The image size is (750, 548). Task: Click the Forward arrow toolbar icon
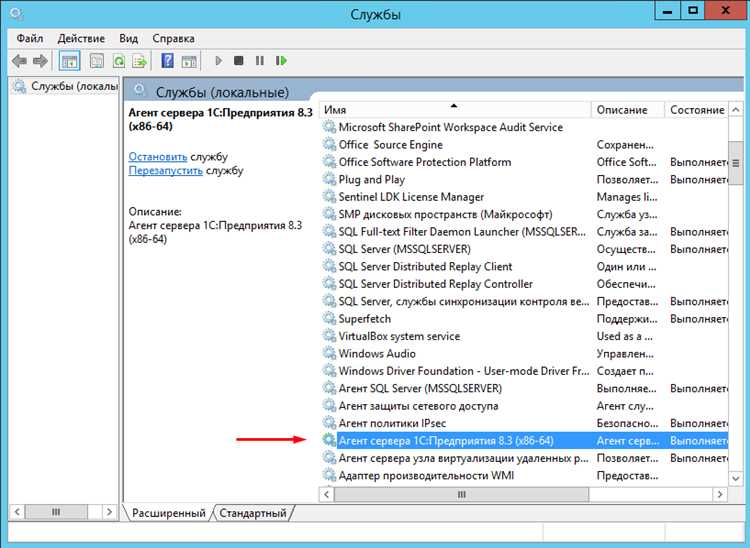(40, 61)
